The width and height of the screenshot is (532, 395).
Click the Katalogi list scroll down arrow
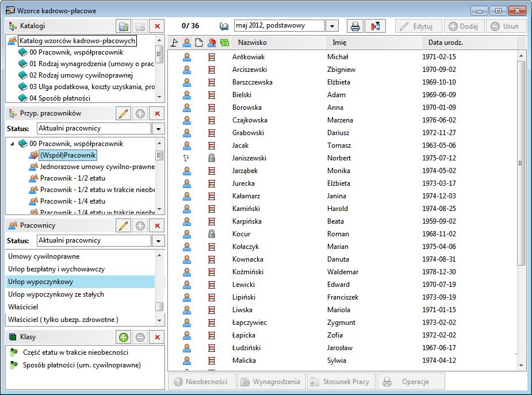click(x=159, y=97)
